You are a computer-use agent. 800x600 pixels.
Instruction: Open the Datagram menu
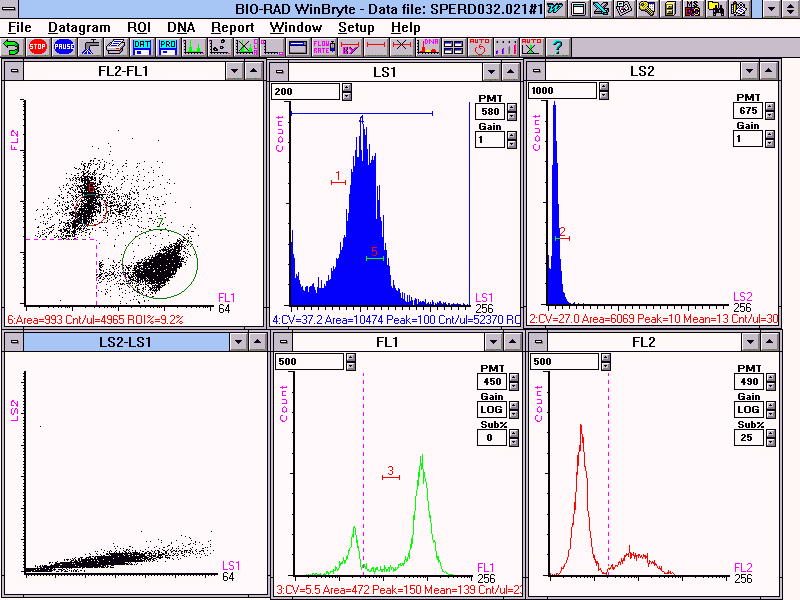tap(79, 28)
